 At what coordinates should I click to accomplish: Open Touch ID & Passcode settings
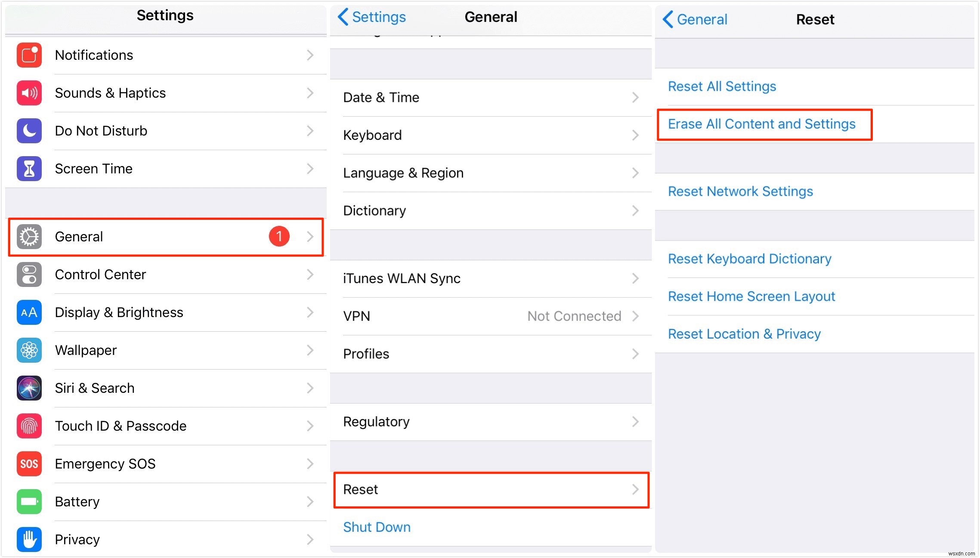tap(164, 425)
